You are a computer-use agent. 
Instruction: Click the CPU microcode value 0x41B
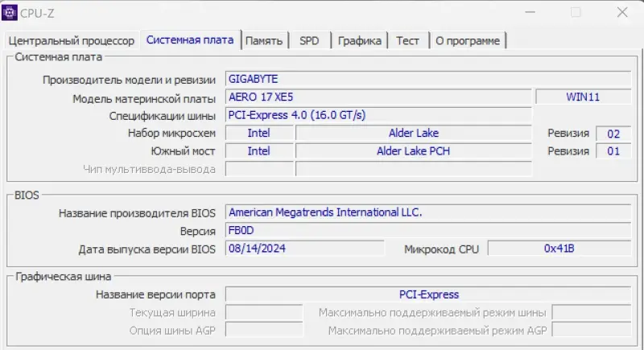559,249
